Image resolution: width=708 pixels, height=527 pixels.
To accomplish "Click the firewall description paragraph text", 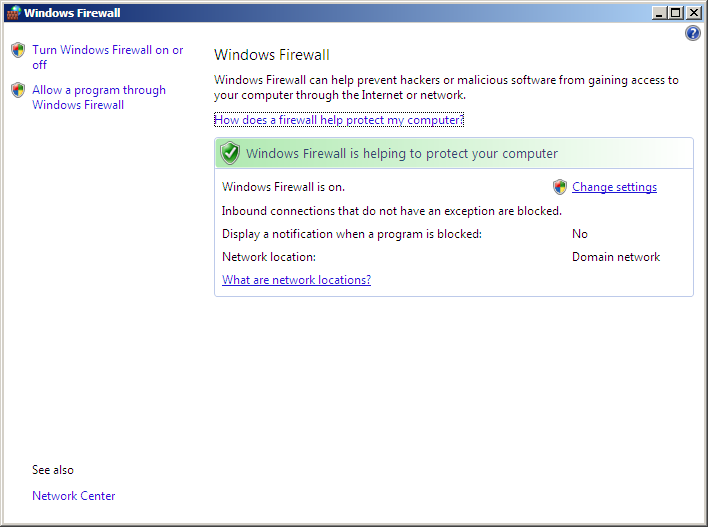I will [446, 87].
